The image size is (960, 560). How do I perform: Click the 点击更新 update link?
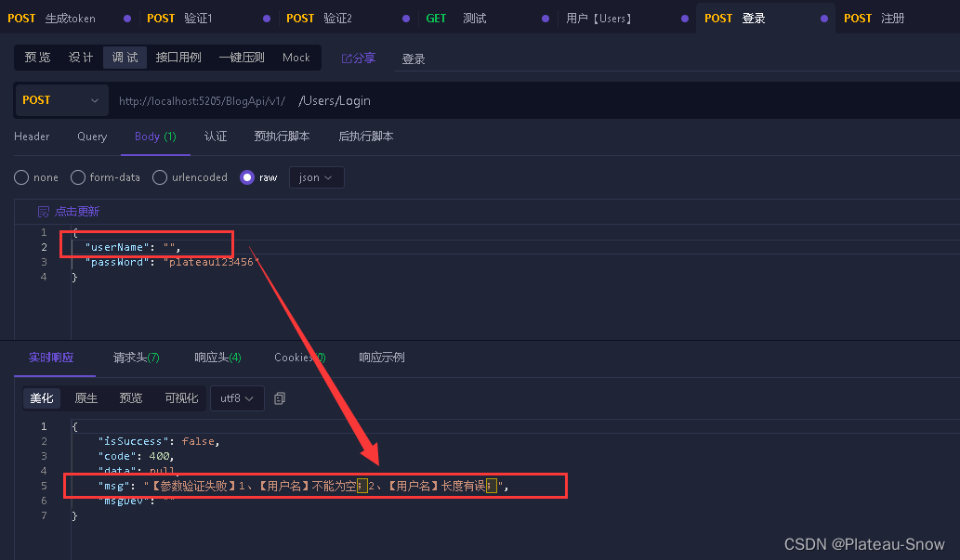tap(77, 211)
